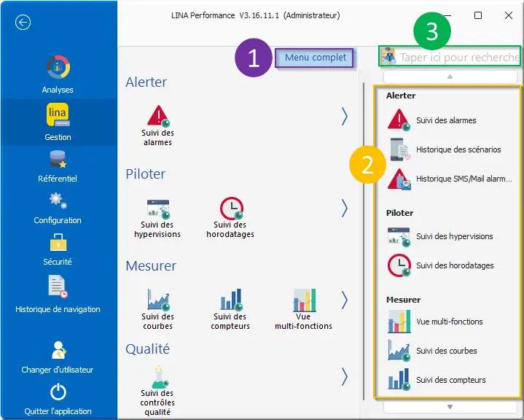Open the Référentiel database icon
Viewport: 524px width, 420px height.
58,159
